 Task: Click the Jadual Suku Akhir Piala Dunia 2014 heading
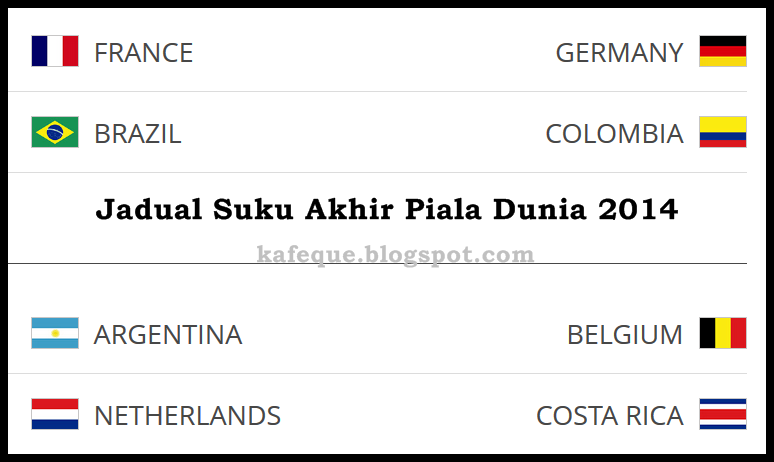[x=387, y=209]
